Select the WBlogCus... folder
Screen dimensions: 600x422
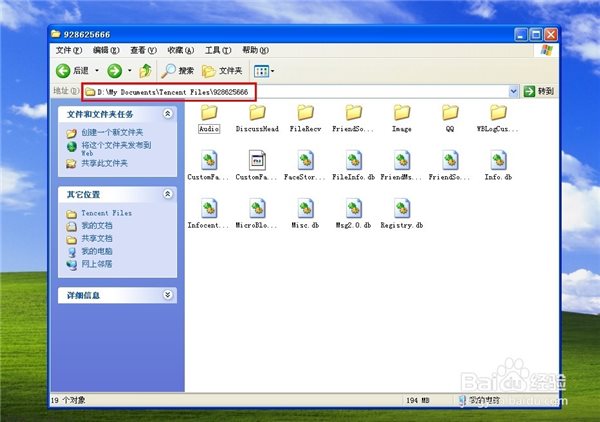[497, 119]
